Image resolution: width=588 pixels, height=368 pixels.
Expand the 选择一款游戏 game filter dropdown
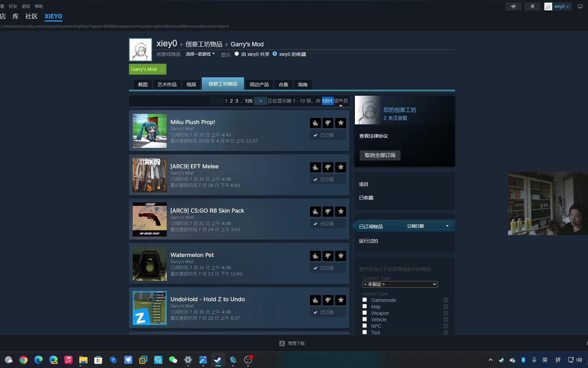click(200, 54)
